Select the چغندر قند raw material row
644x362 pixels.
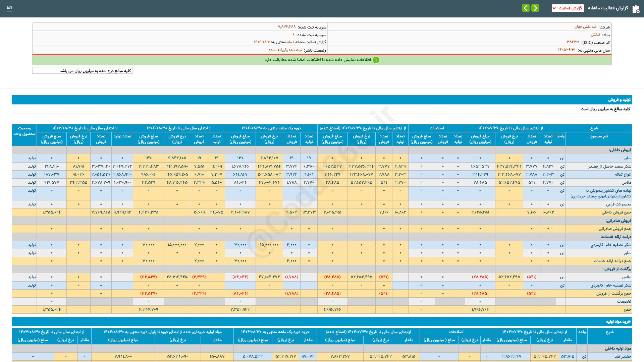[623, 356]
